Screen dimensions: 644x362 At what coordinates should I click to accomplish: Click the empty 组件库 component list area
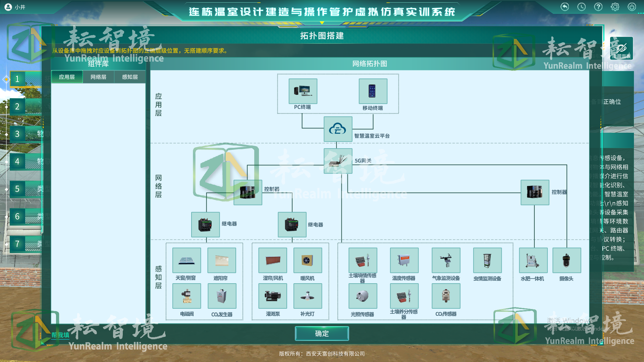pos(98,203)
